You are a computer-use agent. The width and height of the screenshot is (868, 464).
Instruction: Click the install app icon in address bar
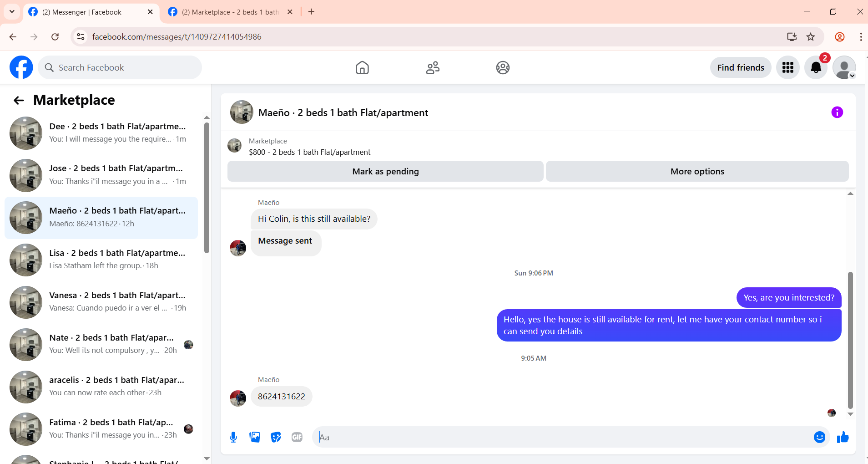792,37
